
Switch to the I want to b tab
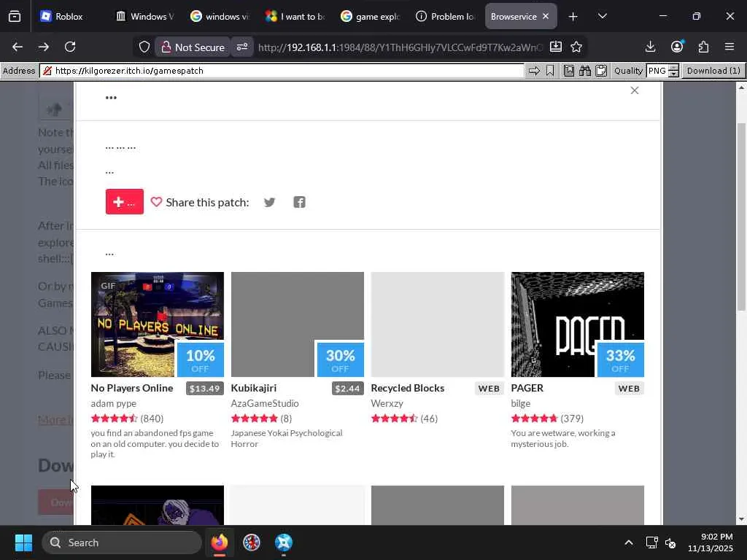pos(296,16)
